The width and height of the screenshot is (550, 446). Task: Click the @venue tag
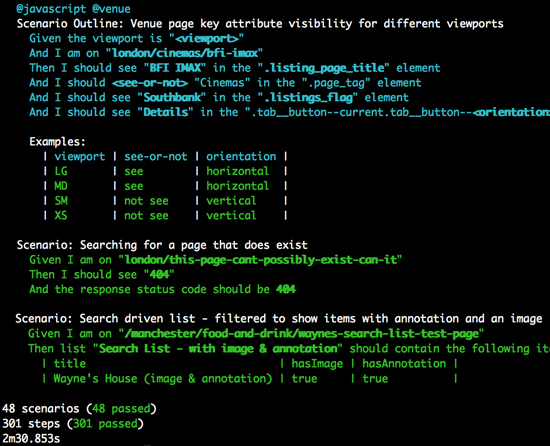point(112,9)
